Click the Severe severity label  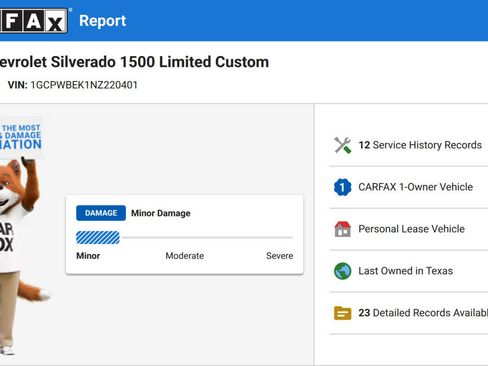tap(280, 256)
